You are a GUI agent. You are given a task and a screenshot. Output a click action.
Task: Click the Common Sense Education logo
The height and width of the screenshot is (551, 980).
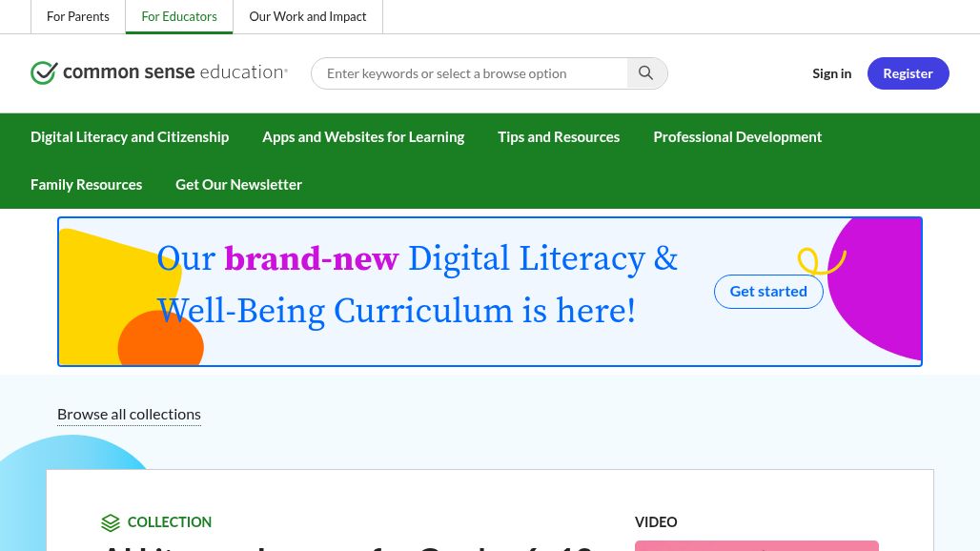(x=159, y=72)
